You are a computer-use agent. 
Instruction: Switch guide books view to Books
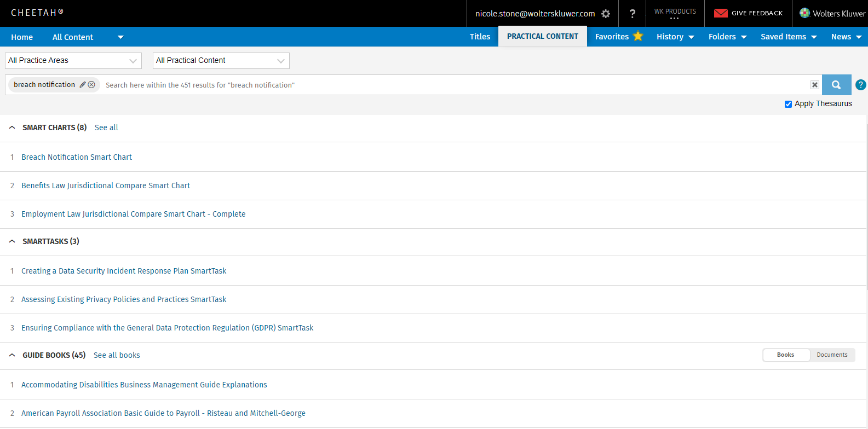tap(786, 355)
